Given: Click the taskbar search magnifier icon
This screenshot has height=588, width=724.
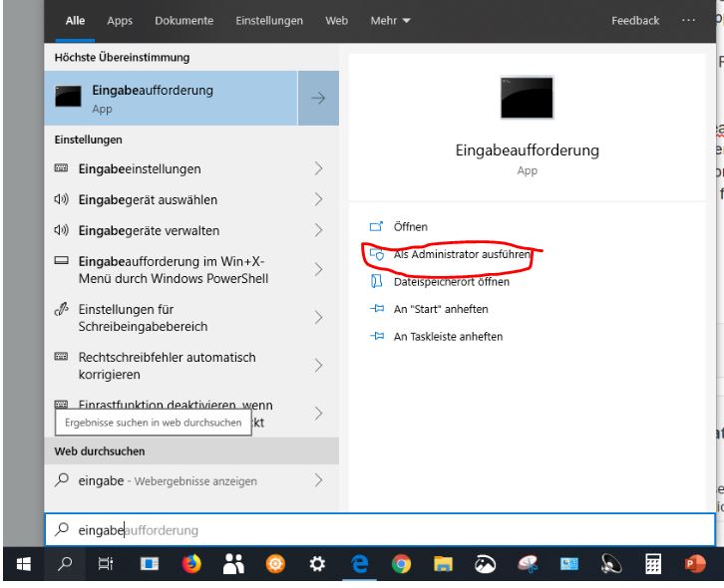Looking at the screenshot, I should coord(65,563).
